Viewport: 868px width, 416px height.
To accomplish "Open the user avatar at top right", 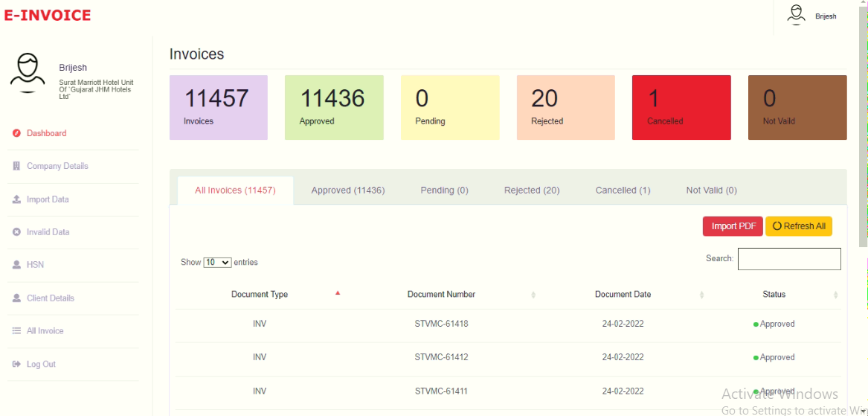I will (797, 15).
